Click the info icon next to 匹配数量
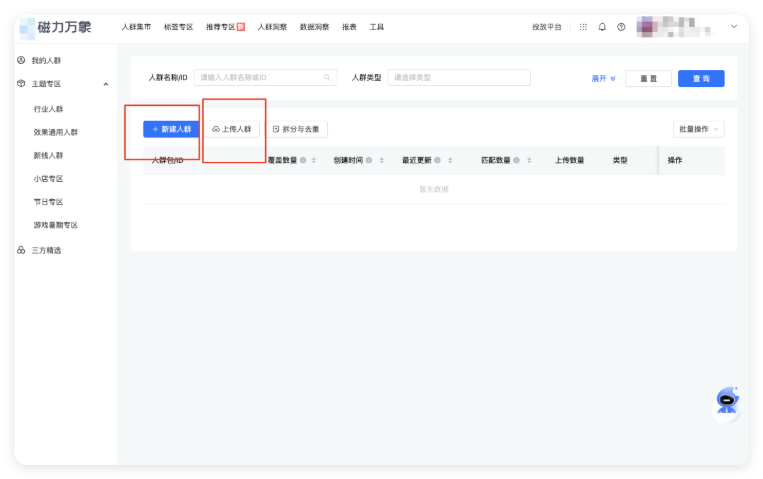This screenshot has width=763, height=479. point(516,160)
